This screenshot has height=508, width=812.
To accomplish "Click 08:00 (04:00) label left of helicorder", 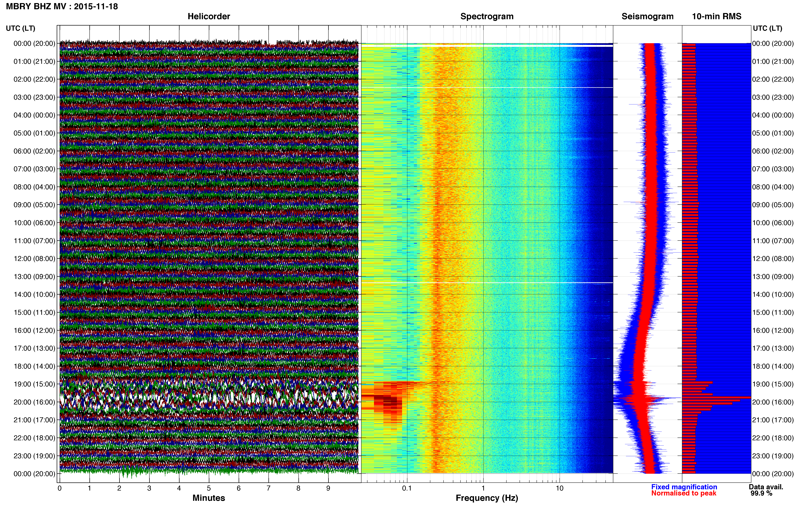I will [34, 187].
